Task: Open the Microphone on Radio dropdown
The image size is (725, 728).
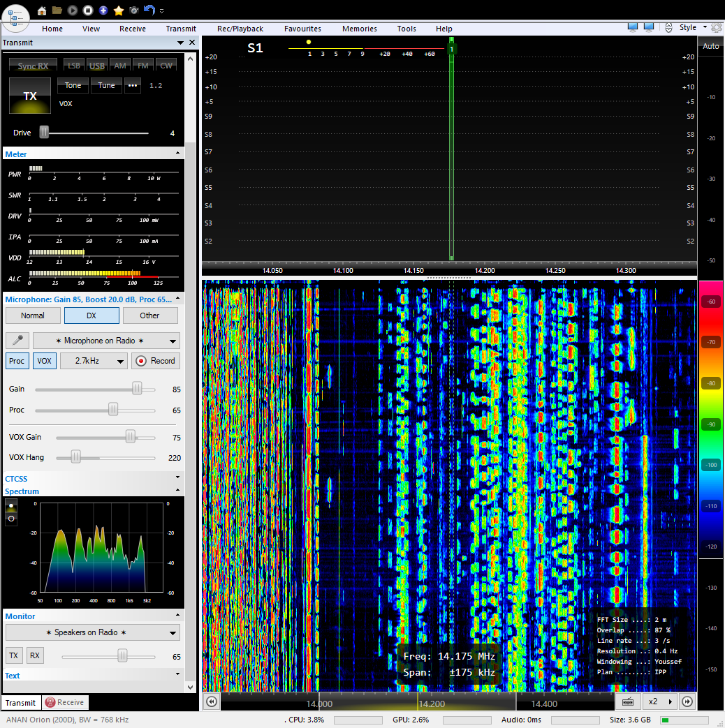Action: tap(106, 341)
